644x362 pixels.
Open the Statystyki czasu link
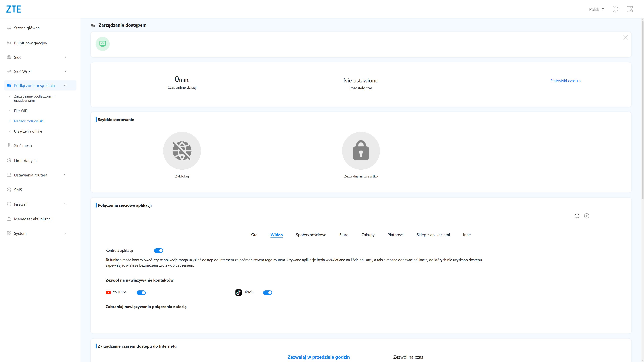(566, 81)
